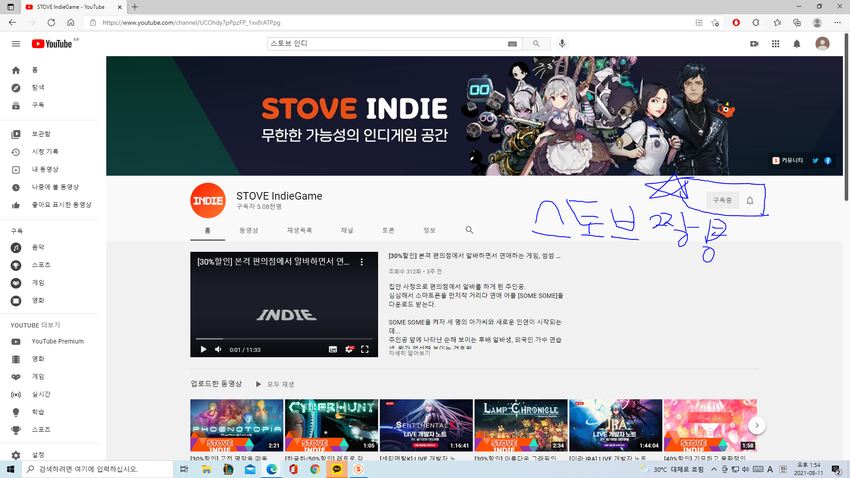This screenshot has width=850, height=478.
Task: Open the Adblock extension icon in Edge
Action: [736, 23]
